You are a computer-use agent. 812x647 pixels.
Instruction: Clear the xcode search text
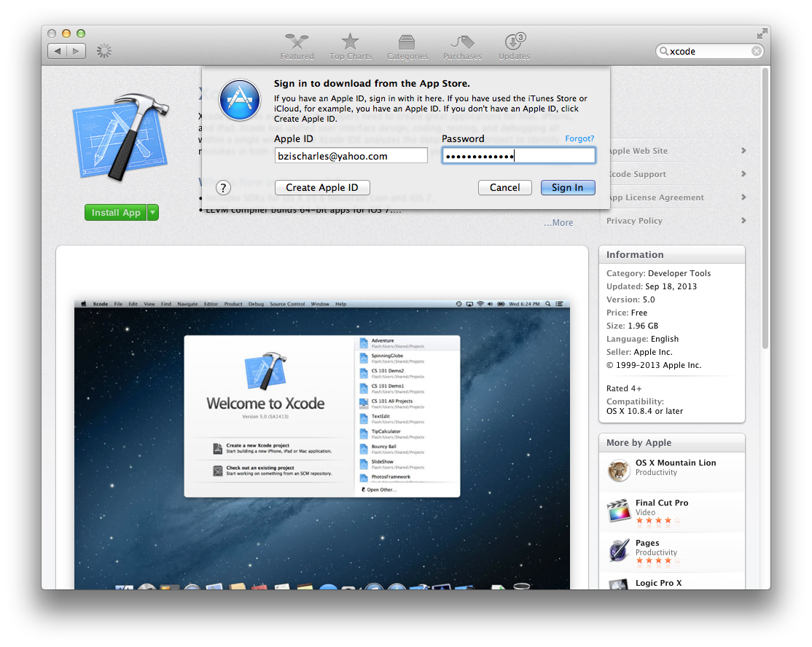pos(756,51)
